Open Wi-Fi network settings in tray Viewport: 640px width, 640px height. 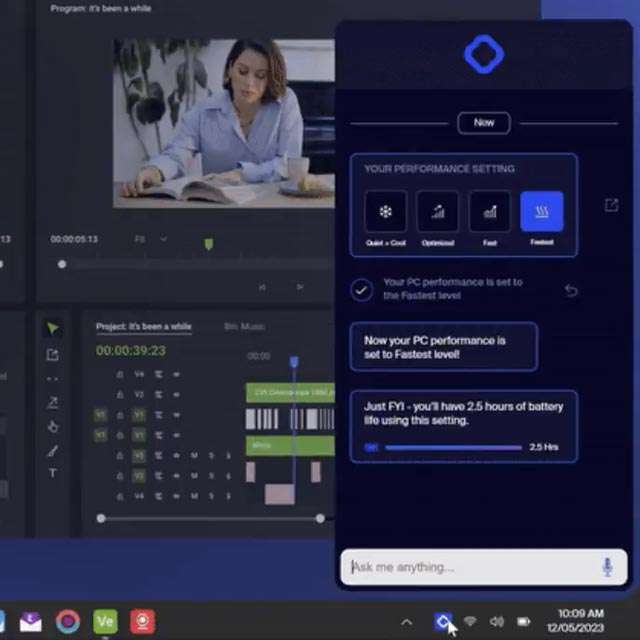470,622
